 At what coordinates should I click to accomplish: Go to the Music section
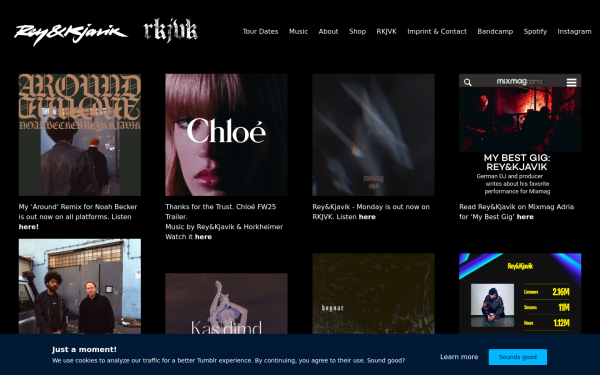pos(298,31)
